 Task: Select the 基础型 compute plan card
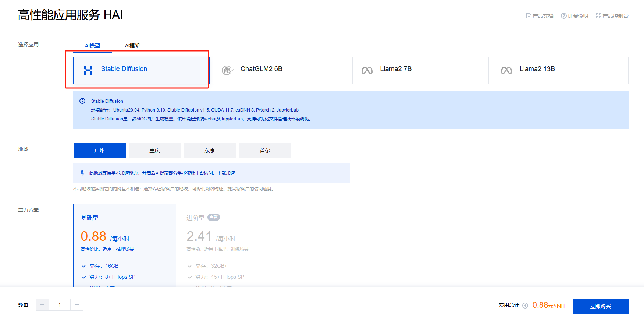(125, 246)
